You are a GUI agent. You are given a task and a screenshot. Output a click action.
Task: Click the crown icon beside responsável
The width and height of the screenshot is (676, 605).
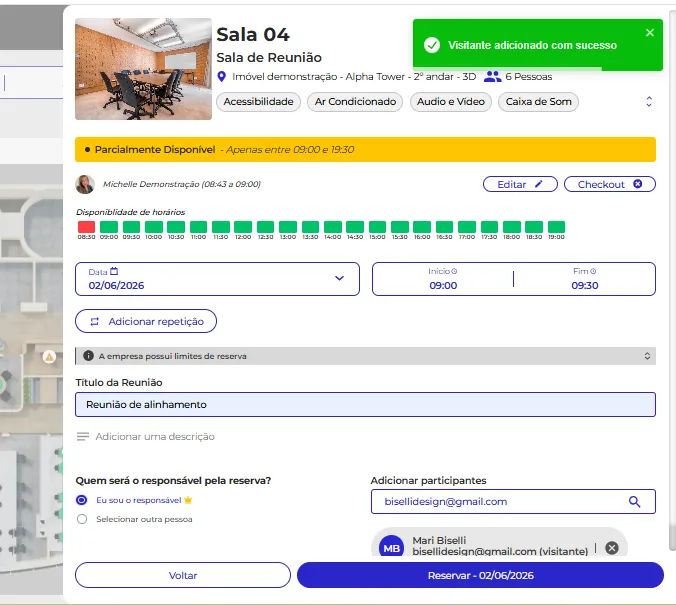click(188, 500)
